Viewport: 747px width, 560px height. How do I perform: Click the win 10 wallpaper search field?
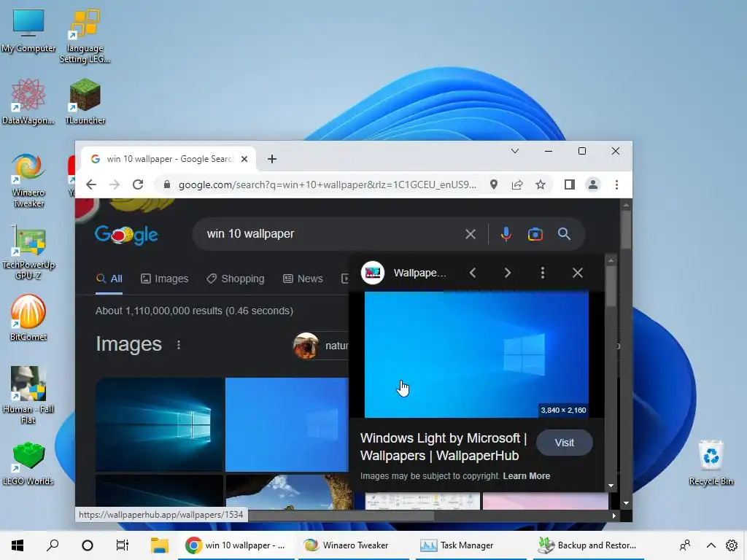click(x=333, y=234)
